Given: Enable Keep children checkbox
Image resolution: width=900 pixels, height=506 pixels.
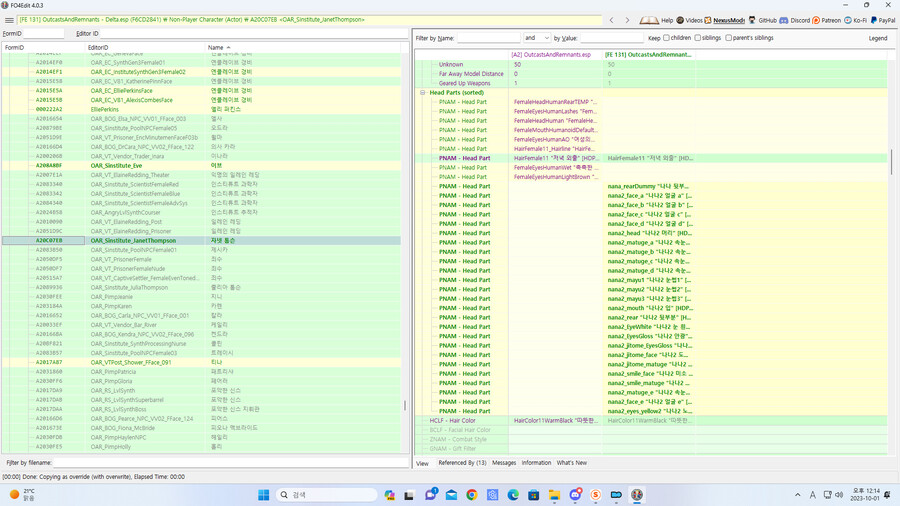Looking at the screenshot, I should [666, 38].
